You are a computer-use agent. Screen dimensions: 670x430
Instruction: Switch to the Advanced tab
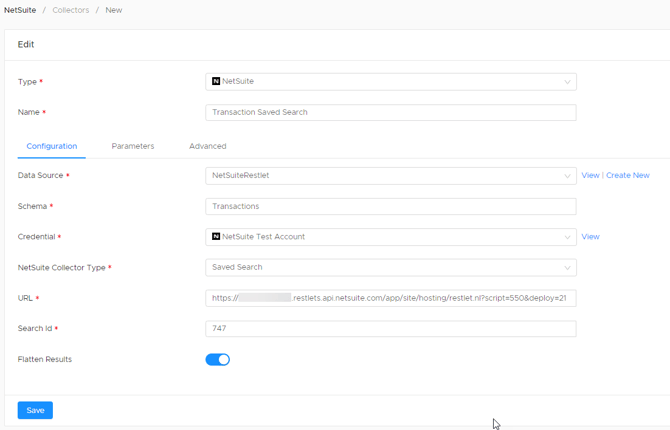click(208, 146)
